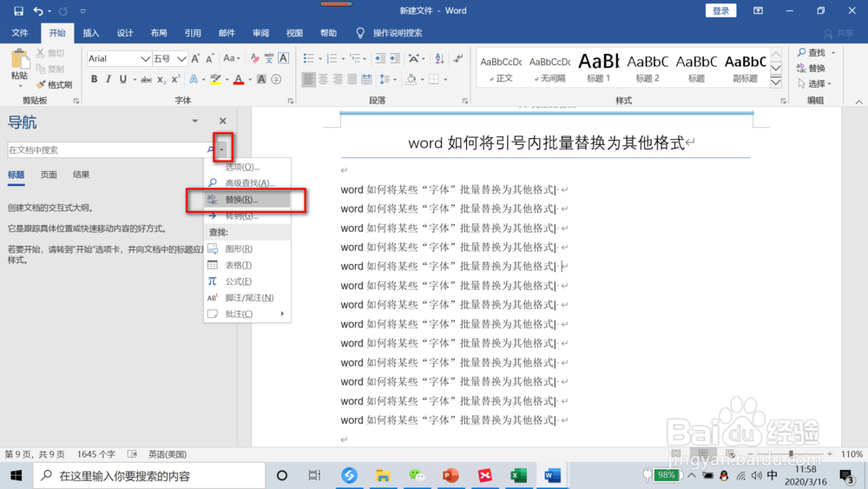Click the 替换 button in editing group
Viewport: 868px width, 489px height.
tap(811, 68)
